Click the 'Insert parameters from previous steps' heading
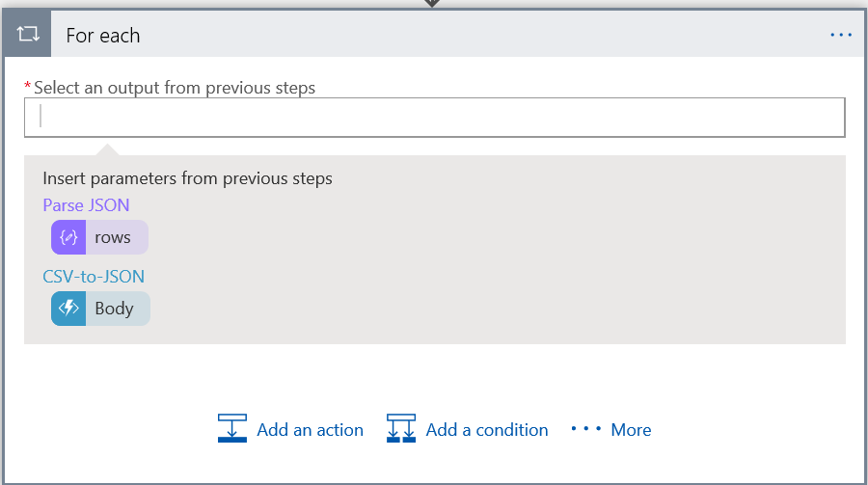Image resolution: width=868 pixels, height=485 pixels. click(187, 178)
